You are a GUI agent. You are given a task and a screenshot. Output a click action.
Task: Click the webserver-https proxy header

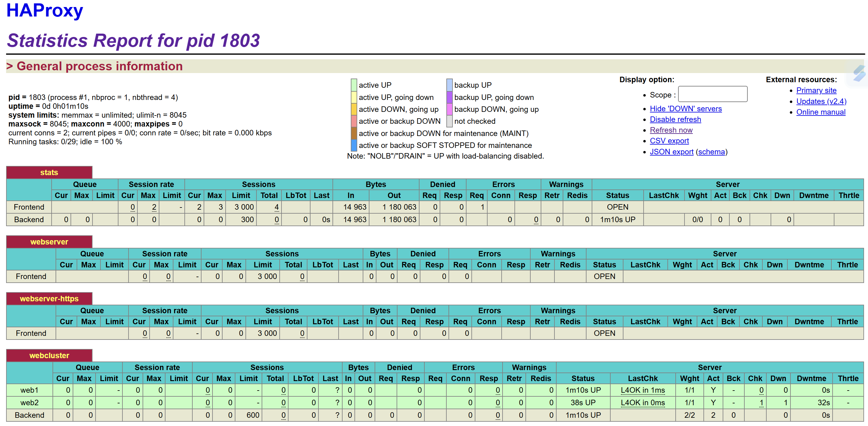click(x=49, y=299)
